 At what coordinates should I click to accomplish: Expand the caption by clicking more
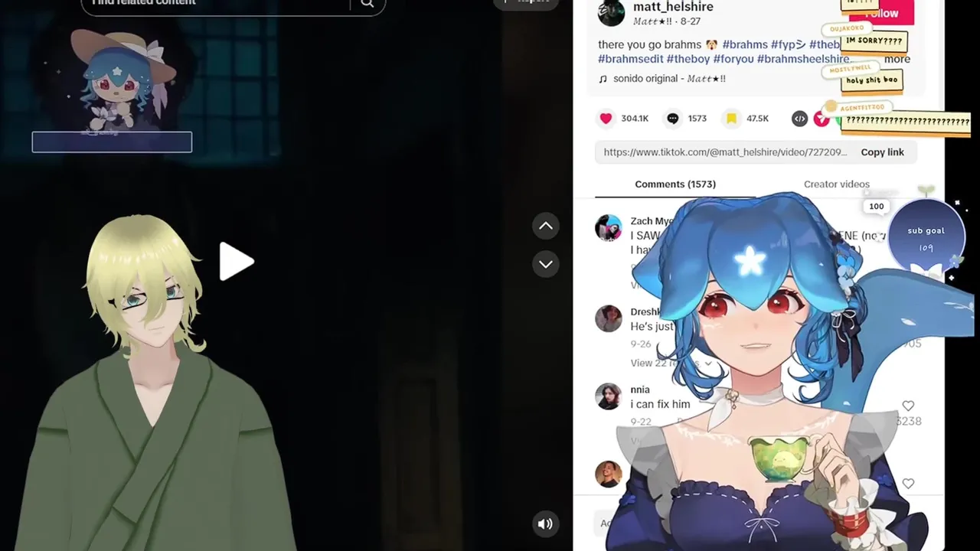897,59
